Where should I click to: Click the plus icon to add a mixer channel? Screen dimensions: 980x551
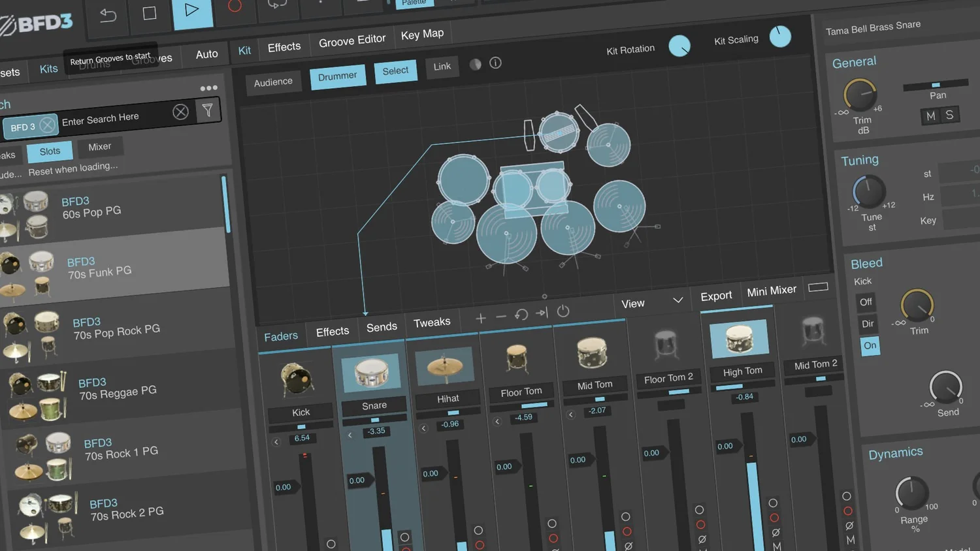click(x=481, y=318)
